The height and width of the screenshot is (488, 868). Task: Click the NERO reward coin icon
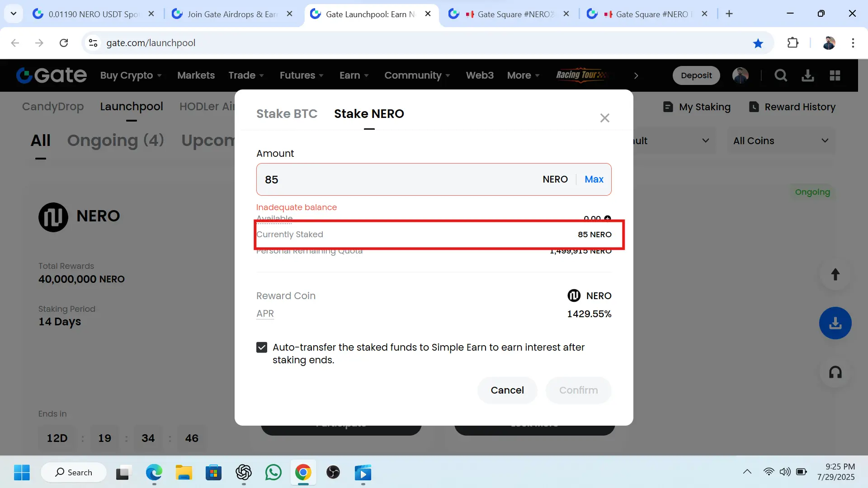click(574, 296)
